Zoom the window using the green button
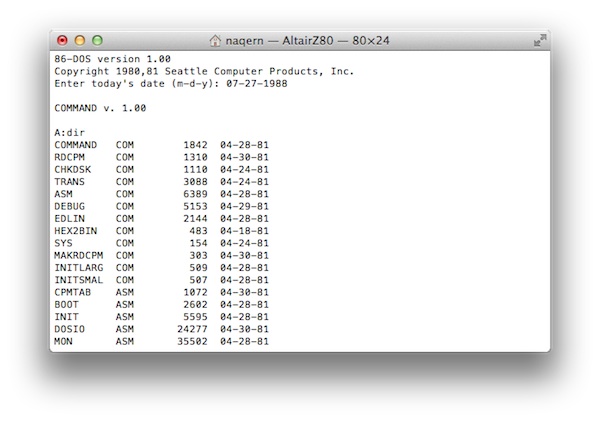The image size is (600, 421). (x=97, y=41)
